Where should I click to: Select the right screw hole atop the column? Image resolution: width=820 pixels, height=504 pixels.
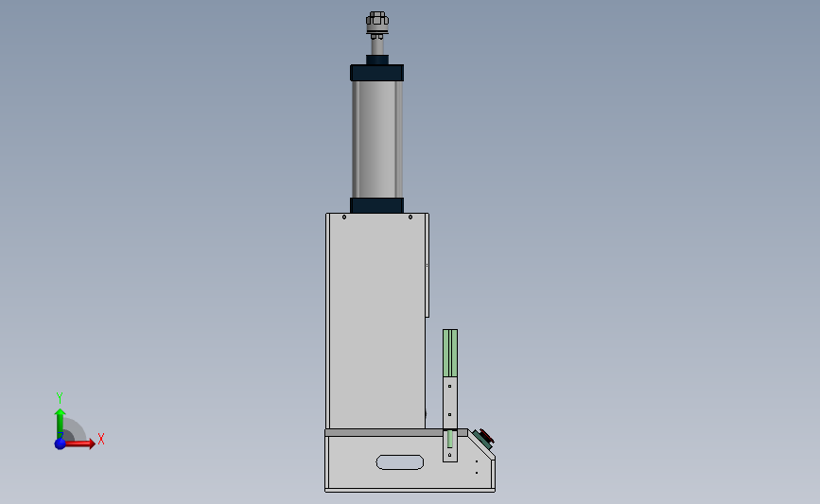coord(410,217)
